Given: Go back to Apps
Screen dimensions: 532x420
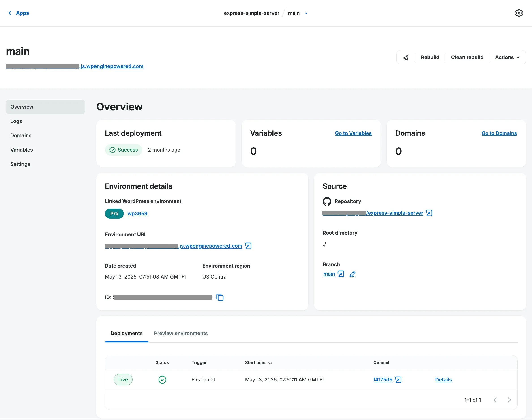Looking at the screenshot, I should 22,13.
